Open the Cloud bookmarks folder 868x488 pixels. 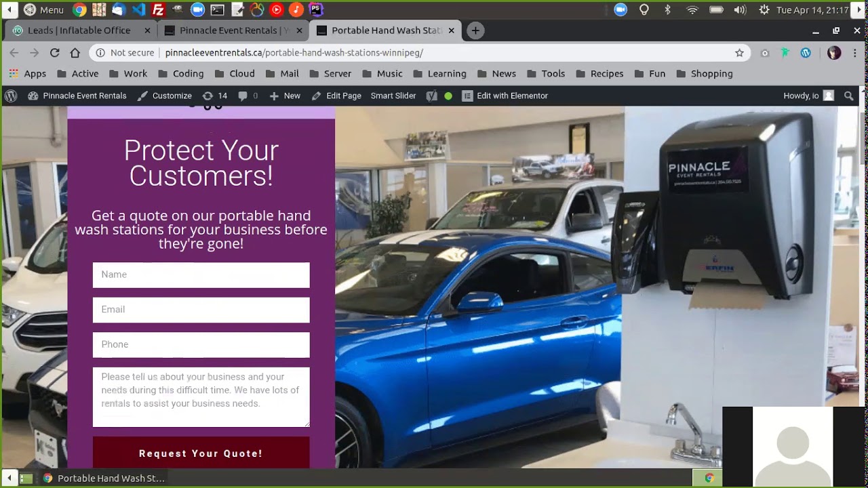coord(234,73)
